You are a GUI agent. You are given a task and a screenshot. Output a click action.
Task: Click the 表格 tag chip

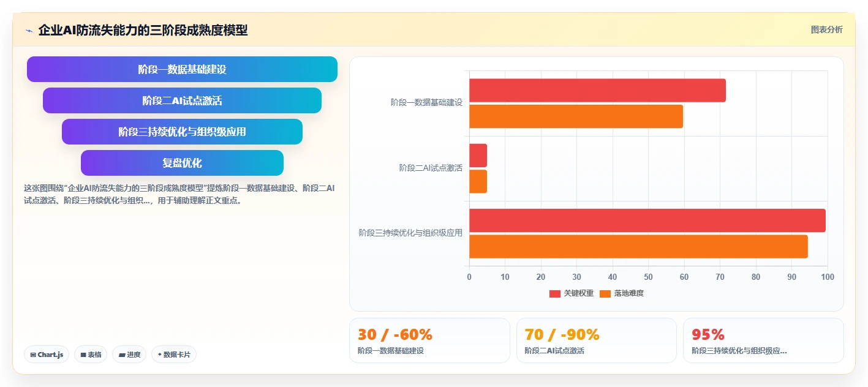(91, 355)
